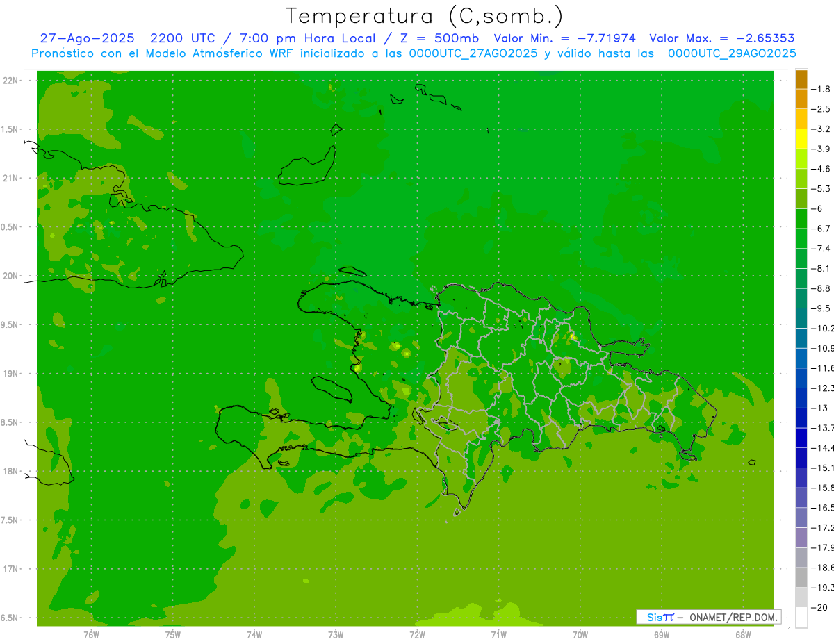Click the '75W' longitude label
Screen dimensions: 834x644
coord(172,634)
